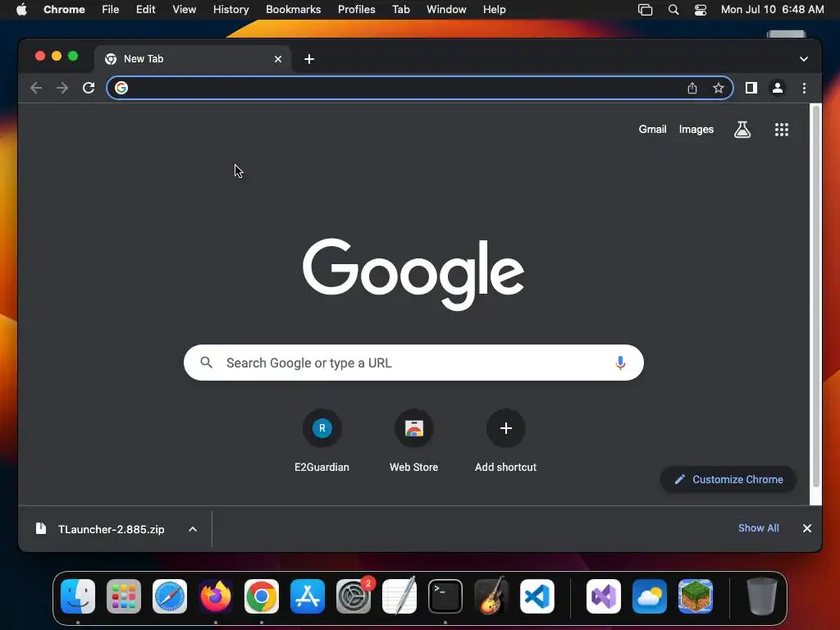Close the New Tab tab
The width and height of the screenshot is (840, 630).
pyautogui.click(x=277, y=59)
